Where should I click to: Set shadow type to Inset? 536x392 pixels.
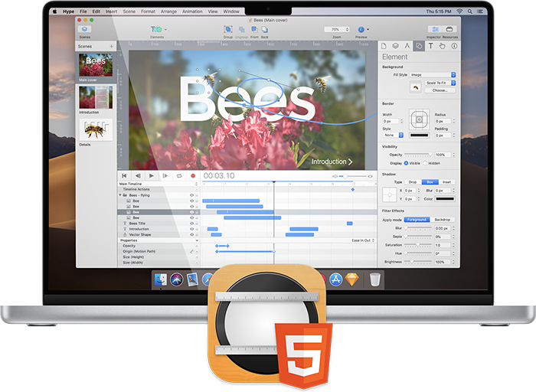[446, 182]
